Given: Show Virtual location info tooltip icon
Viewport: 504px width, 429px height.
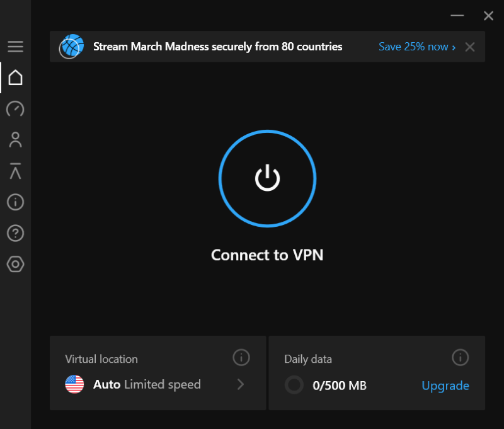Looking at the screenshot, I should pos(241,357).
